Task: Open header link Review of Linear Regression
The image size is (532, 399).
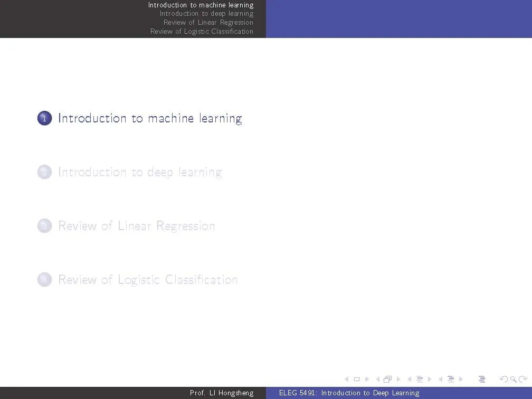Action: (208, 22)
